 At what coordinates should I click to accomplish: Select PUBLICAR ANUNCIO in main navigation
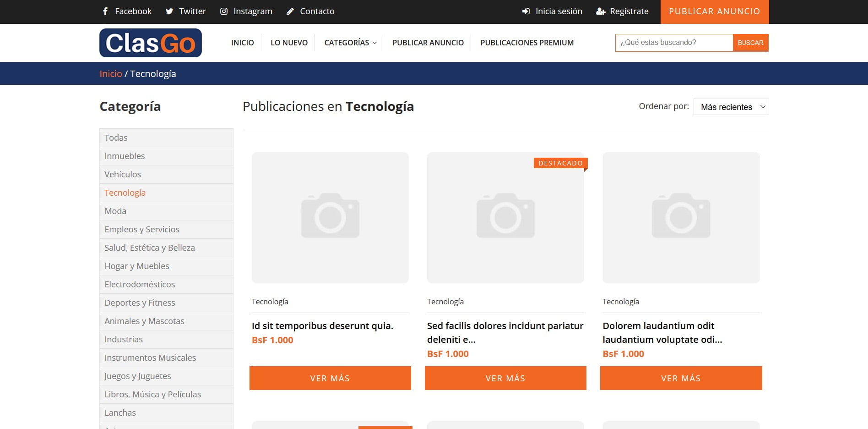428,43
